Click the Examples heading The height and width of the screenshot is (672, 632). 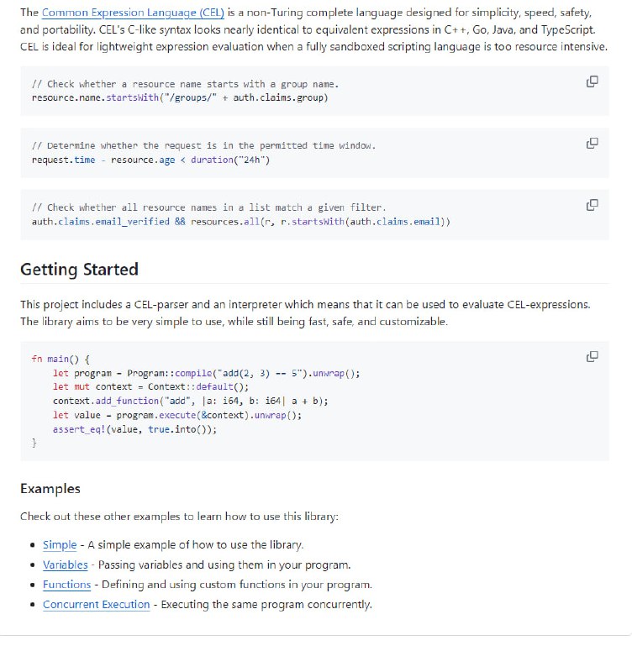pos(50,489)
